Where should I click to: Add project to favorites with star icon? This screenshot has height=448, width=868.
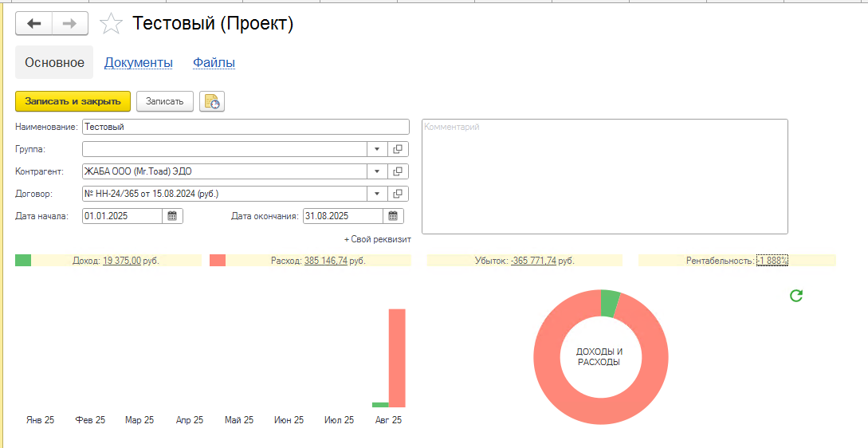(111, 24)
